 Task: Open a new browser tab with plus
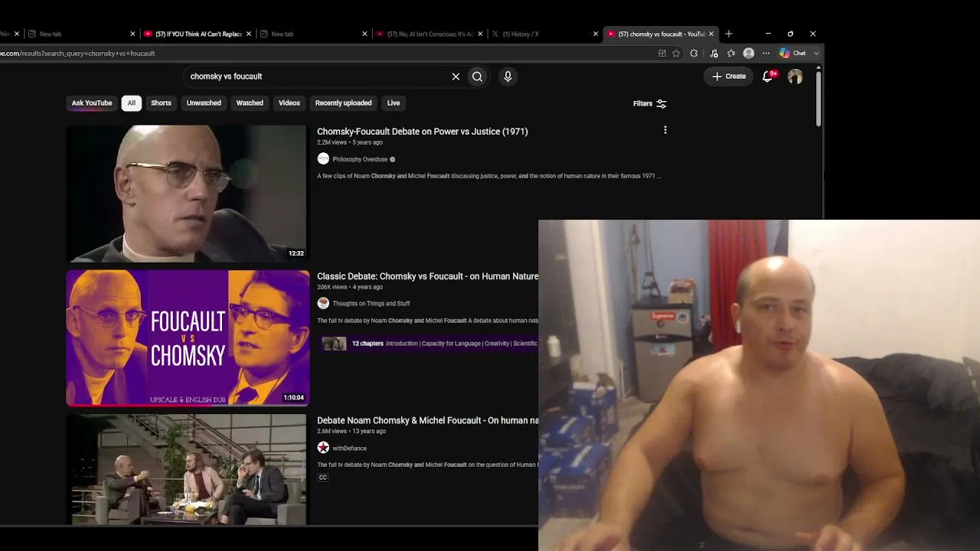(729, 34)
